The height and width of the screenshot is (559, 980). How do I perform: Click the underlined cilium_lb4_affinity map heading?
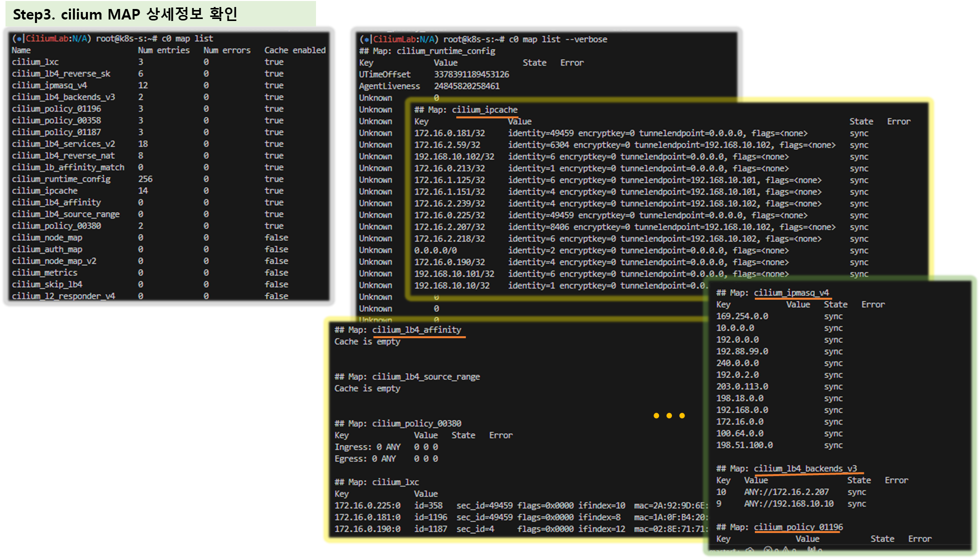click(416, 330)
